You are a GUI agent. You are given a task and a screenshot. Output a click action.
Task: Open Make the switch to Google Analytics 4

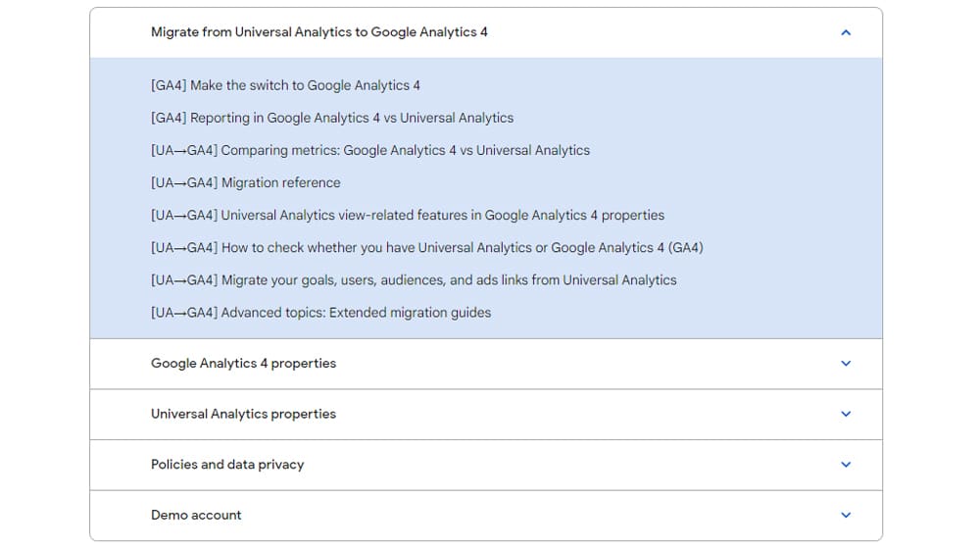coord(285,85)
